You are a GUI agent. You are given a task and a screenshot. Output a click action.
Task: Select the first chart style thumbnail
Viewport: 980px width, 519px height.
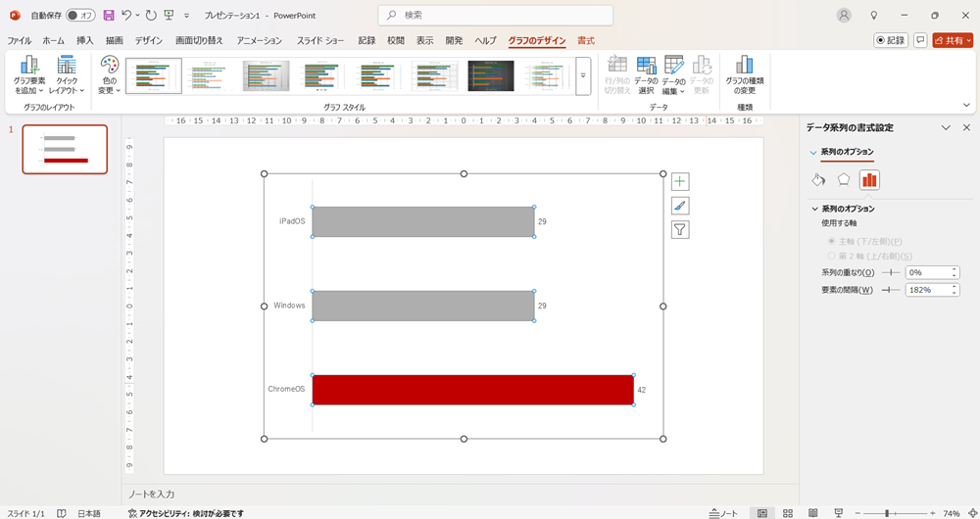154,76
